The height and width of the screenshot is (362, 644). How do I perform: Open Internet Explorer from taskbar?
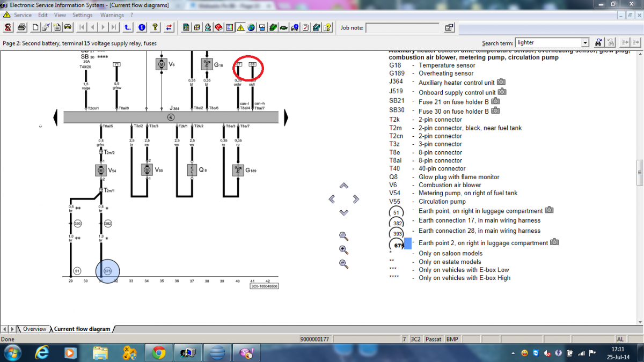click(x=41, y=352)
